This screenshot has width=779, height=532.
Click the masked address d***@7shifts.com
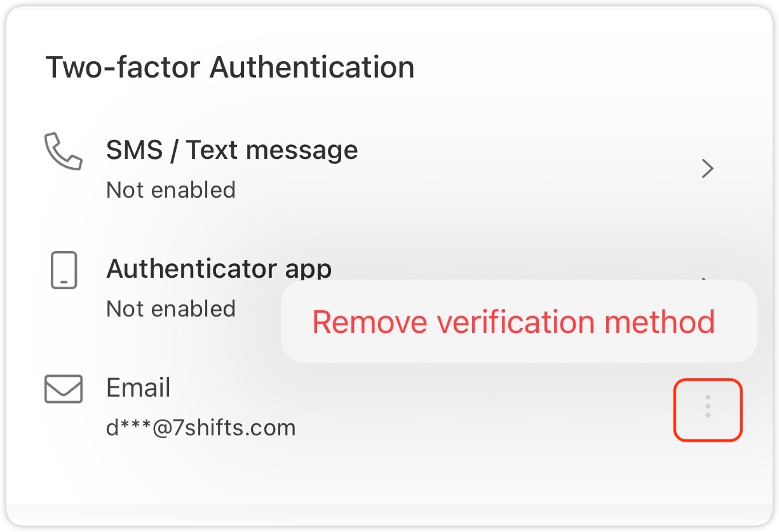201,427
